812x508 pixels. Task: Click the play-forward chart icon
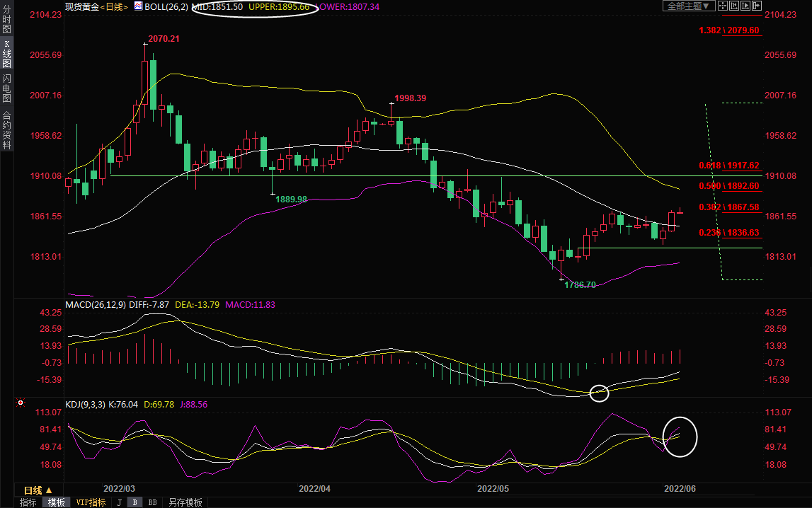(745, 6)
